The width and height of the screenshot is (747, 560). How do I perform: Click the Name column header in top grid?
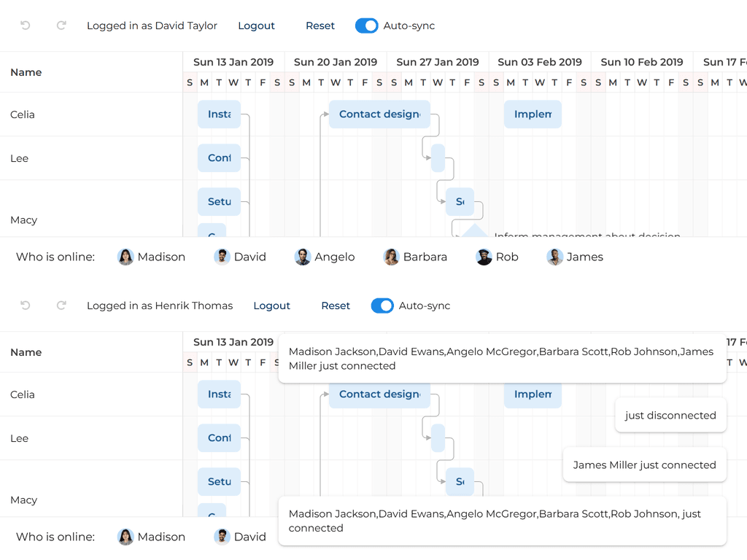(x=26, y=72)
